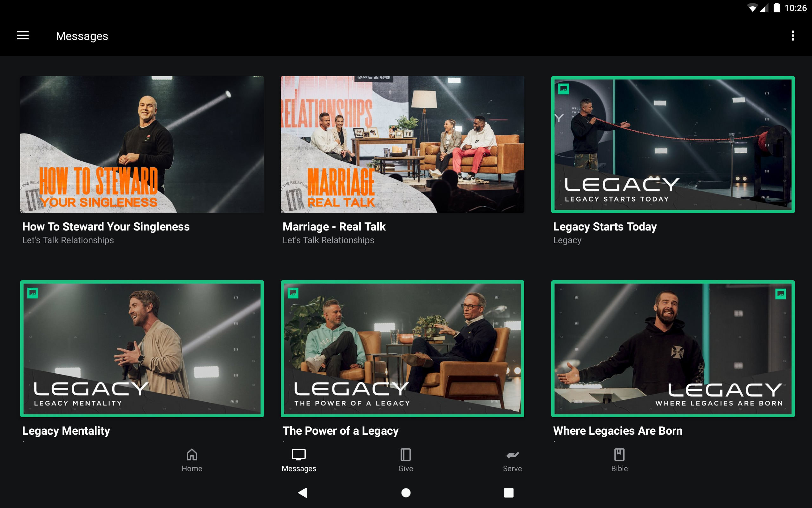The width and height of the screenshot is (812, 508).
Task: Switch to the Serve tab label
Action: (x=512, y=469)
